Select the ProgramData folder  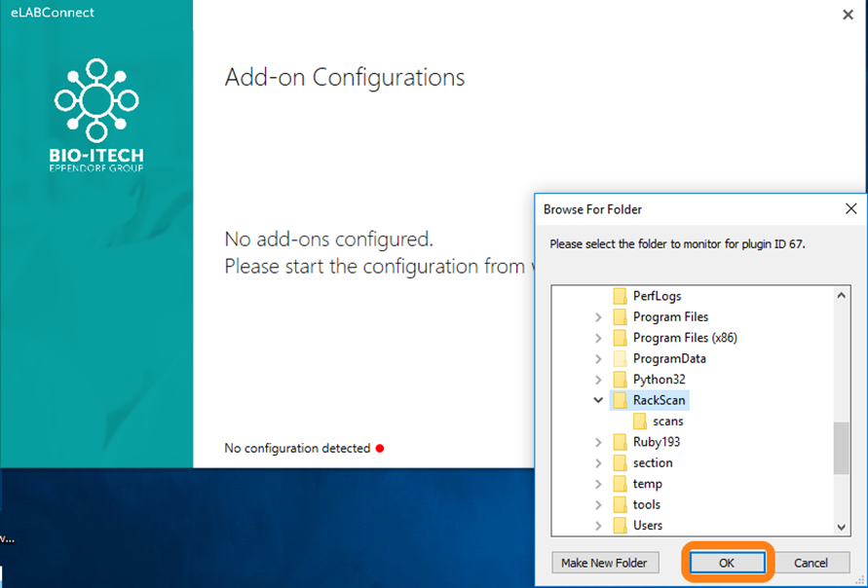tap(668, 358)
